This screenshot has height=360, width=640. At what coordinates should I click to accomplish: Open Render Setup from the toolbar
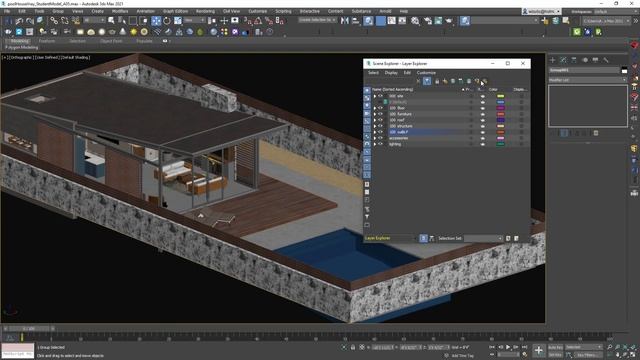tap(427, 20)
